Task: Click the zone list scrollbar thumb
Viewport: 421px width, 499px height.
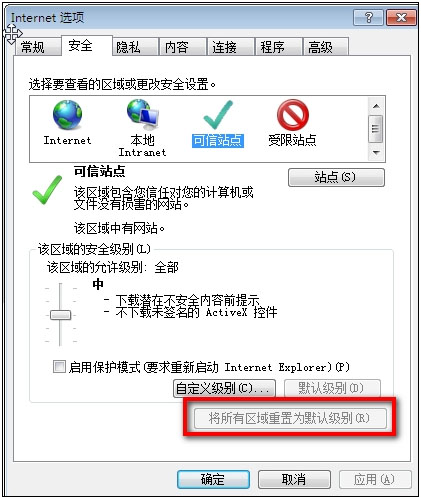Action: coord(376,129)
